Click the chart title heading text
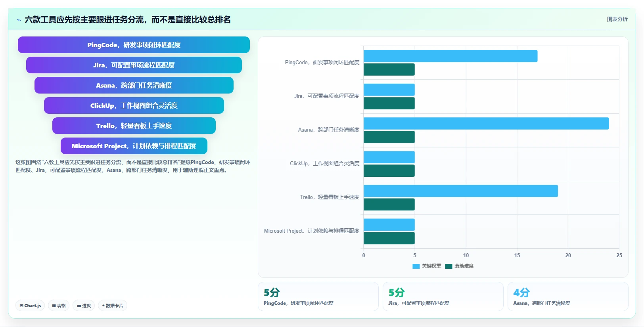Viewport: 644px width, 327px height. click(x=128, y=19)
